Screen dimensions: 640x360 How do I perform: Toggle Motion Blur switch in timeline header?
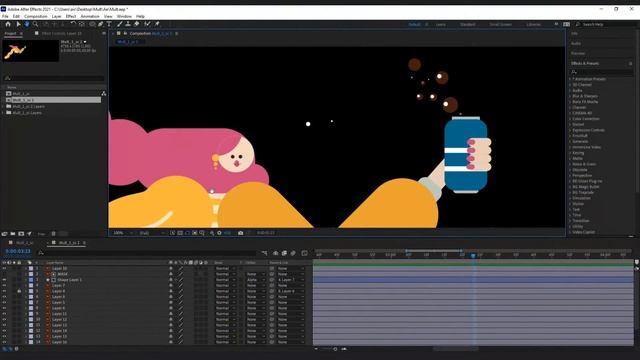[x=293, y=253]
